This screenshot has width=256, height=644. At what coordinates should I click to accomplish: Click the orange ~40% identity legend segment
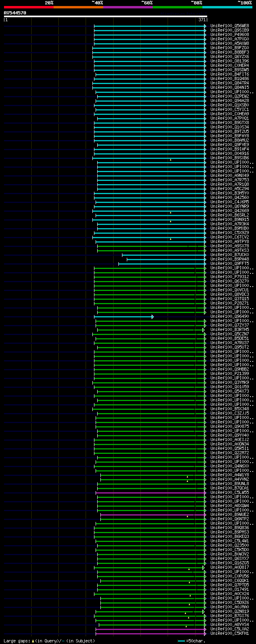(x=78, y=7)
